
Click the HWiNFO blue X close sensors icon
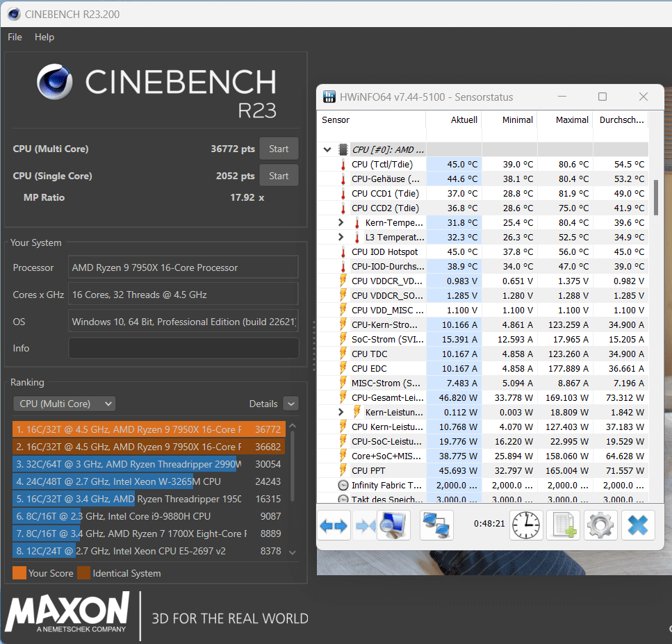[638, 525]
